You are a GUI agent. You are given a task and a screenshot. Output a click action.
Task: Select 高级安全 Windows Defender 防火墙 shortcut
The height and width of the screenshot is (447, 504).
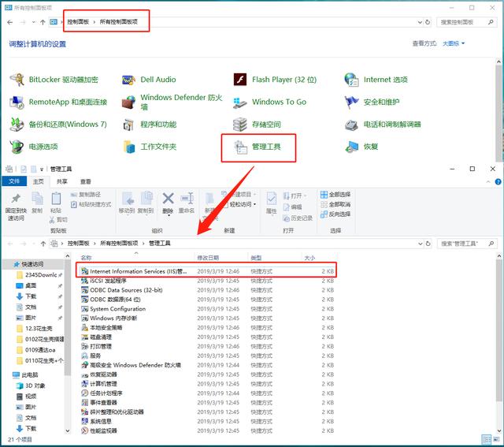pos(206,365)
